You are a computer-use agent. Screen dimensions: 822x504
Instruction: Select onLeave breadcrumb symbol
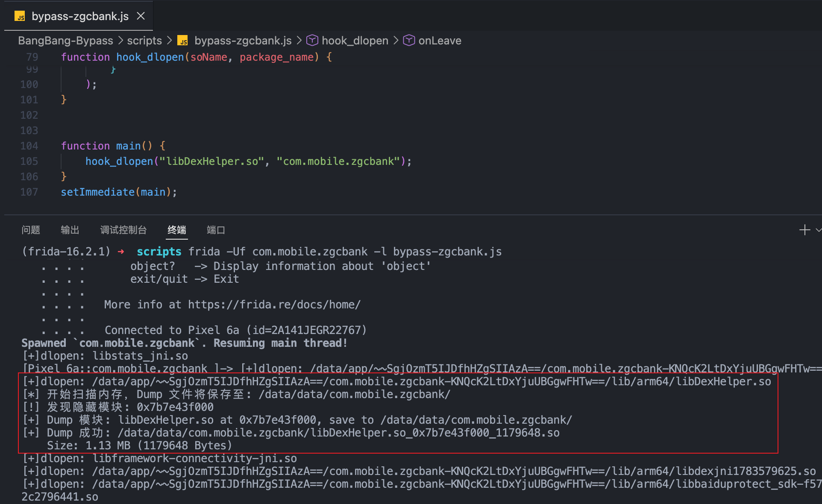click(x=440, y=41)
